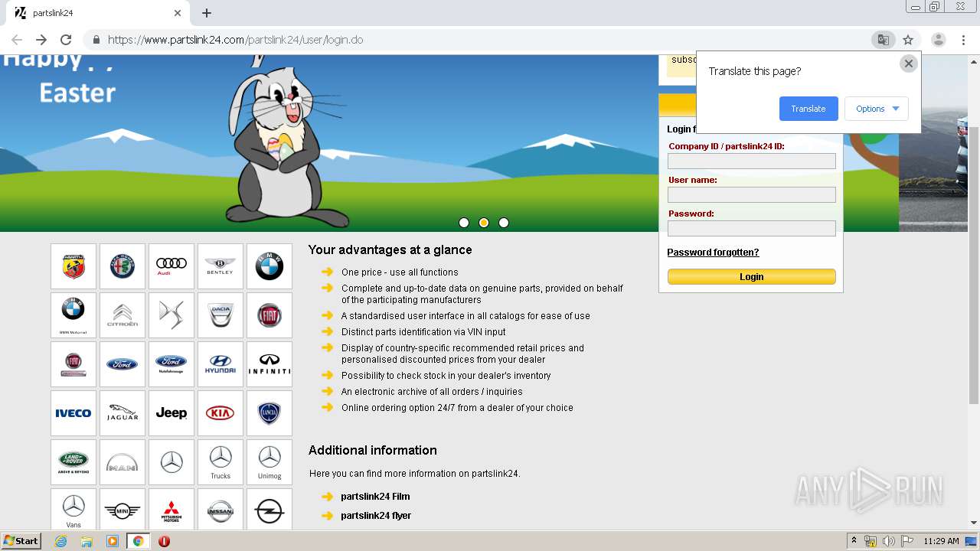Screen dimensions: 980x551
Task: Select the Mercedes-Benz passenger cars logo
Action: coord(171,462)
